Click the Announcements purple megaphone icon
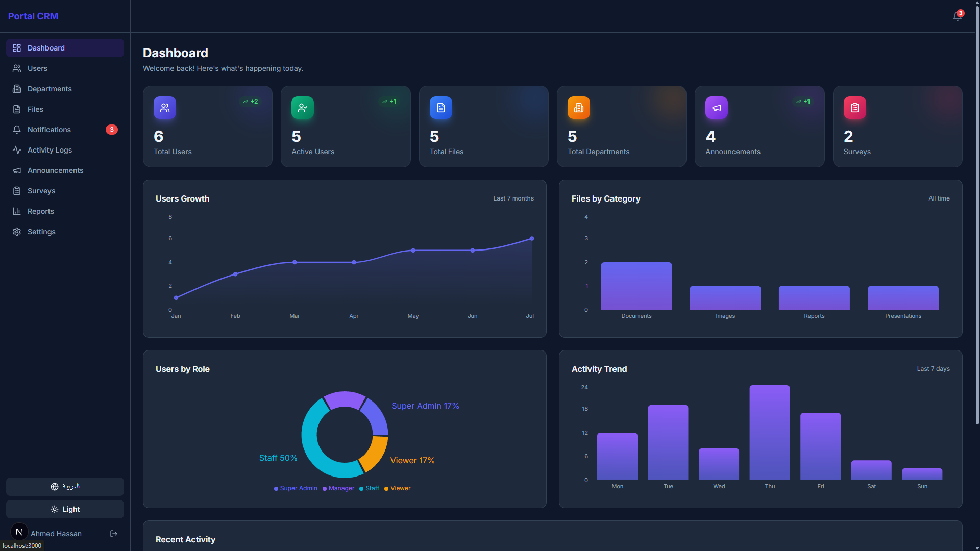The width and height of the screenshot is (980, 551). point(717,108)
